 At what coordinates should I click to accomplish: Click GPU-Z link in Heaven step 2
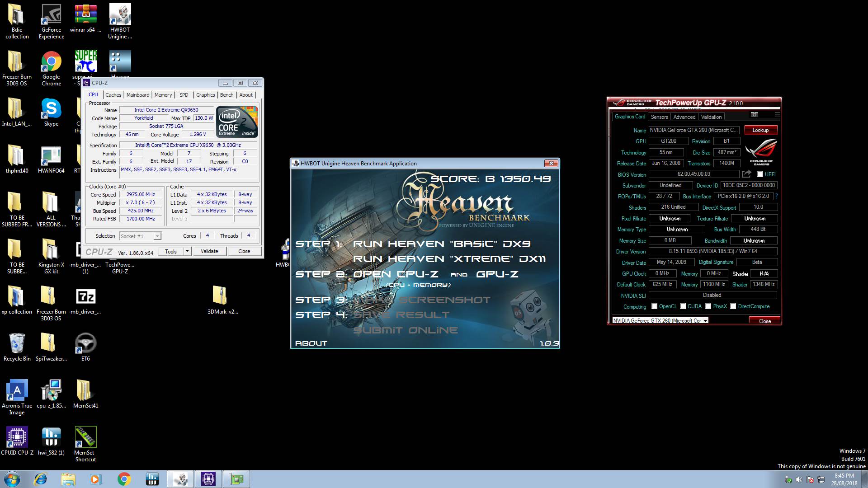(x=497, y=274)
